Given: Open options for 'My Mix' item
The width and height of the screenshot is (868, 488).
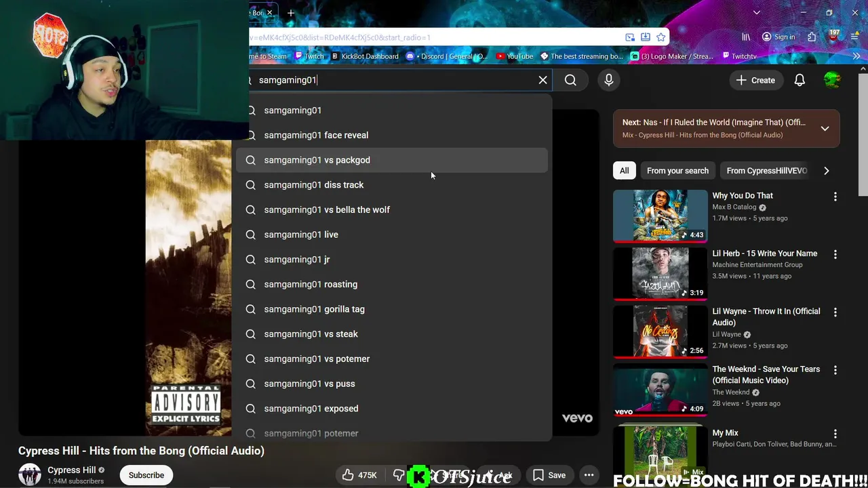Looking at the screenshot, I should [x=835, y=434].
